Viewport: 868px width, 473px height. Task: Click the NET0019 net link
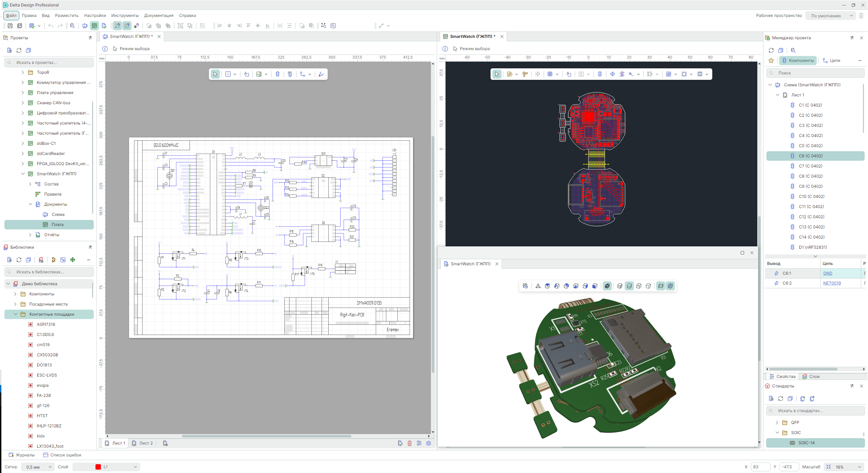(x=832, y=283)
